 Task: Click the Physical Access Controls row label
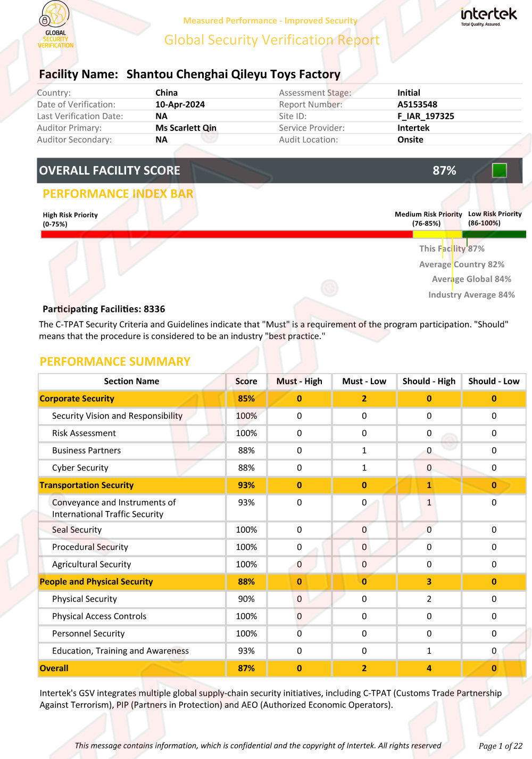[x=99, y=616]
